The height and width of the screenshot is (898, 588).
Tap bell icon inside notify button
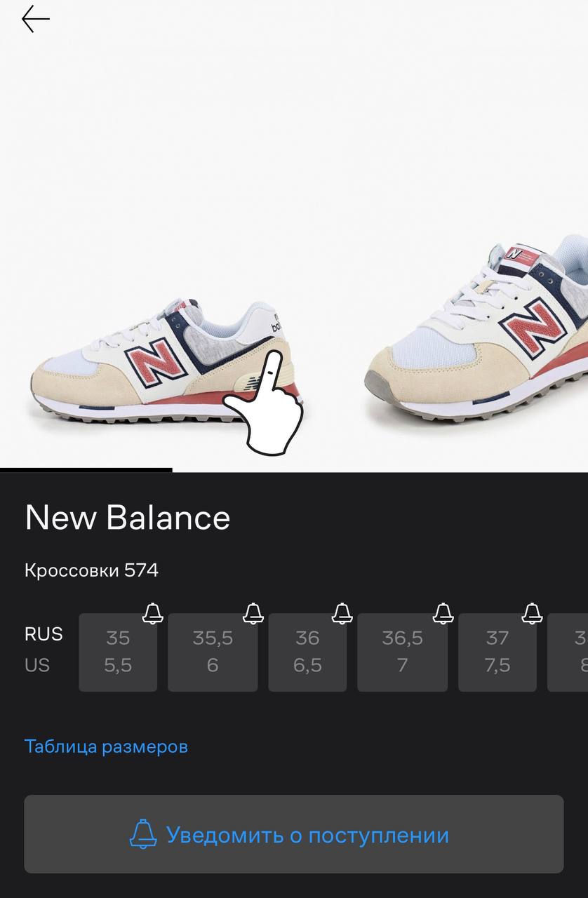click(x=143, y=834)
